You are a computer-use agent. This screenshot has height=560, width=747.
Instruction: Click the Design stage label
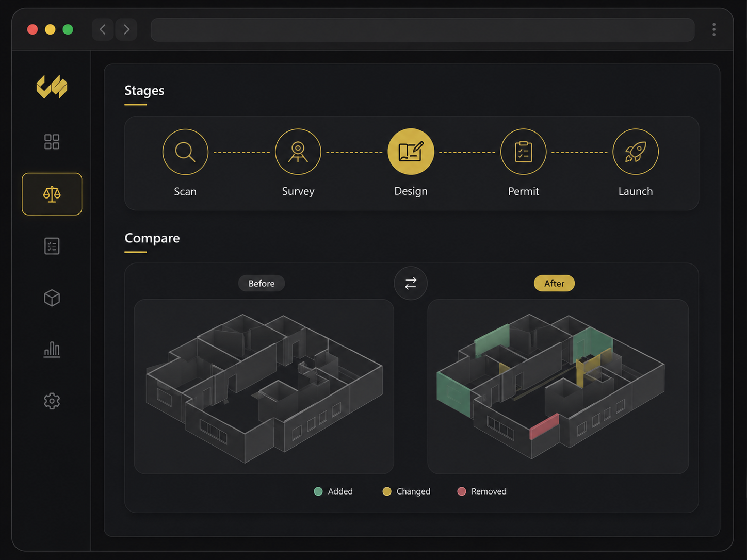pyautogui.click(x=411, y=191)
